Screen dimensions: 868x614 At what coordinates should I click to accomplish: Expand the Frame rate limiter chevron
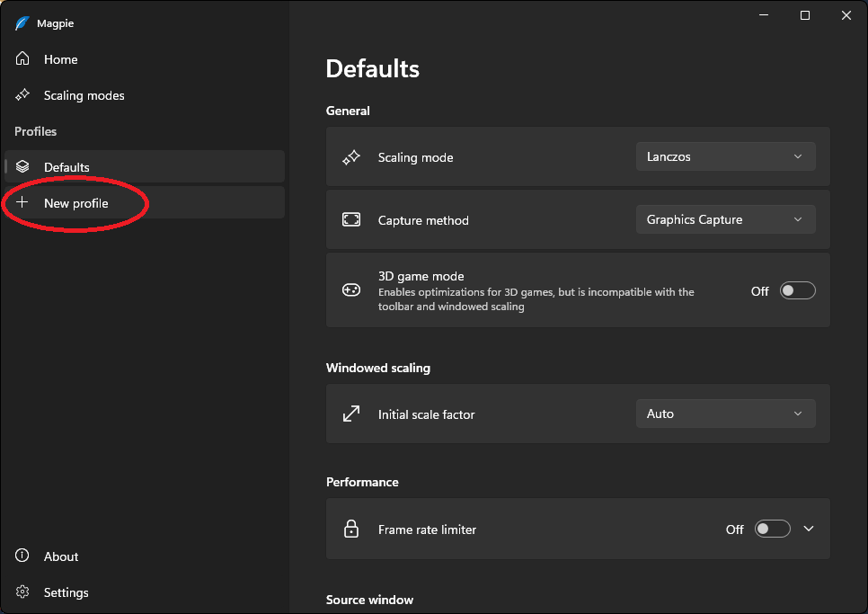[x=809, y=529]
